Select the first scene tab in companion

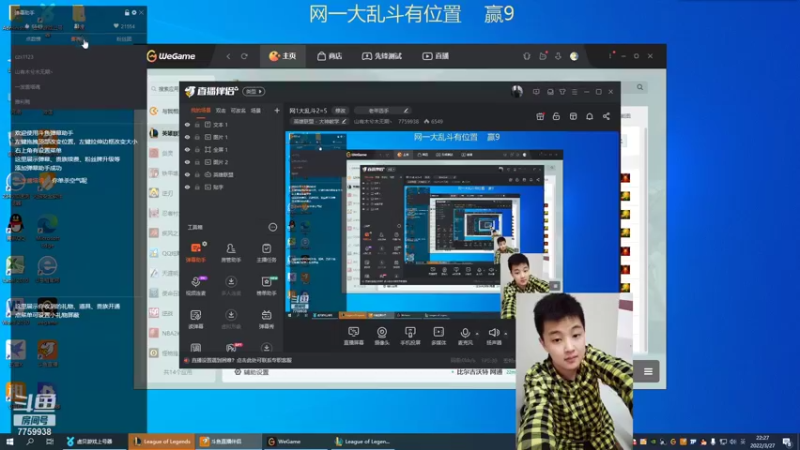point(201,110)
